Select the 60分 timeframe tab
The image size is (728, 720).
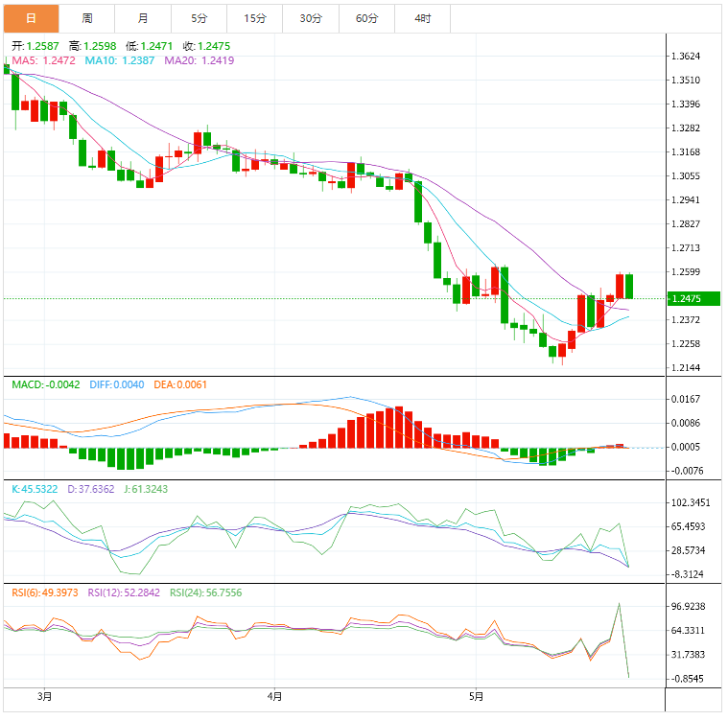(x=366, y=18)
